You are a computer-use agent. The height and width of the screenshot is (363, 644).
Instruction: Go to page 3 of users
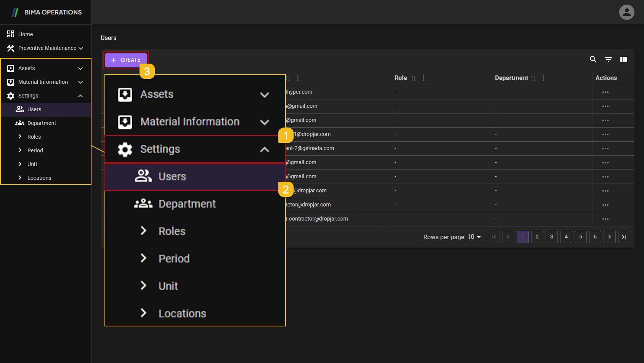(x=551, y=237)
